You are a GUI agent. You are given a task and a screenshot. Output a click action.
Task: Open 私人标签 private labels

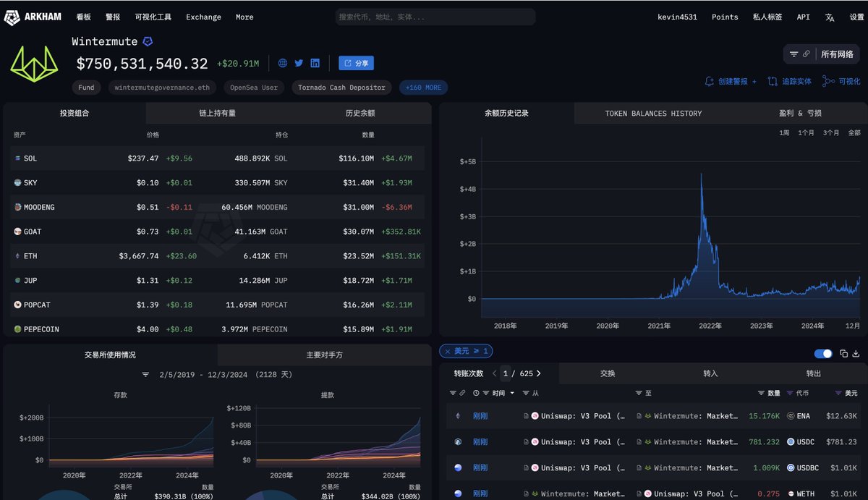click(767, 17)
